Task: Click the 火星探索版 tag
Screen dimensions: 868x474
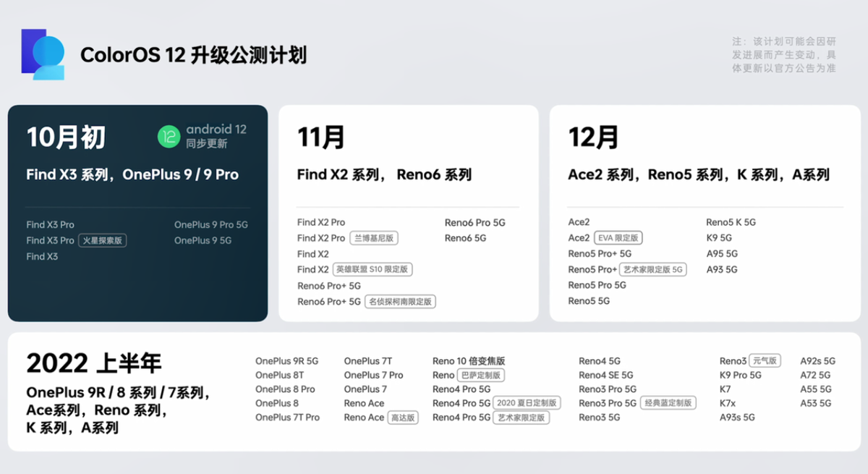Action: click(x=102, y=240)
